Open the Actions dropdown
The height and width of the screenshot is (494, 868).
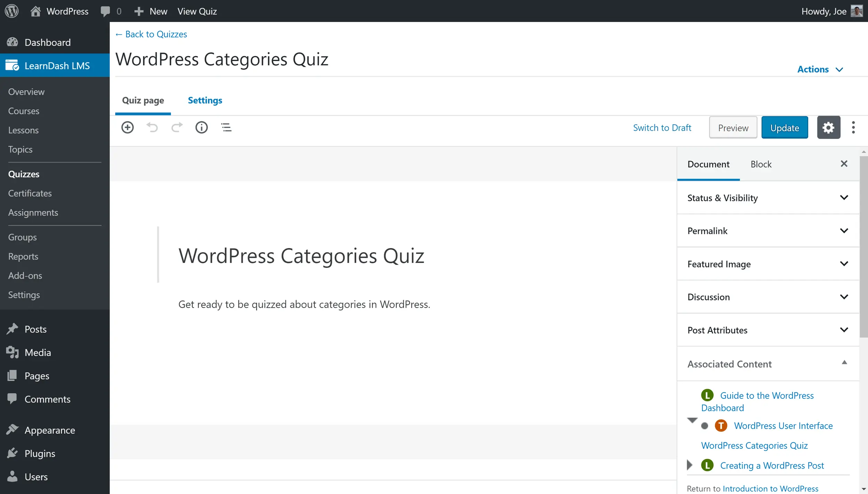click(820, 69)
